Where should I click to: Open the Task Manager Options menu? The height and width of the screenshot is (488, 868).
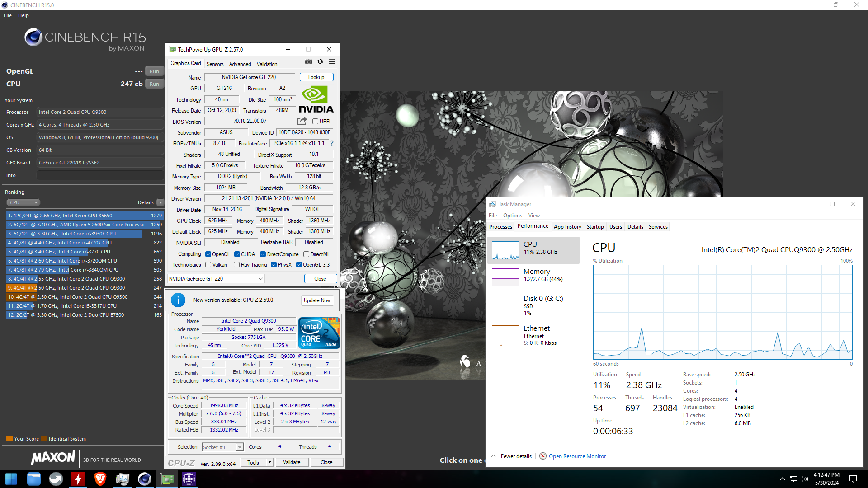click(512, 216)
